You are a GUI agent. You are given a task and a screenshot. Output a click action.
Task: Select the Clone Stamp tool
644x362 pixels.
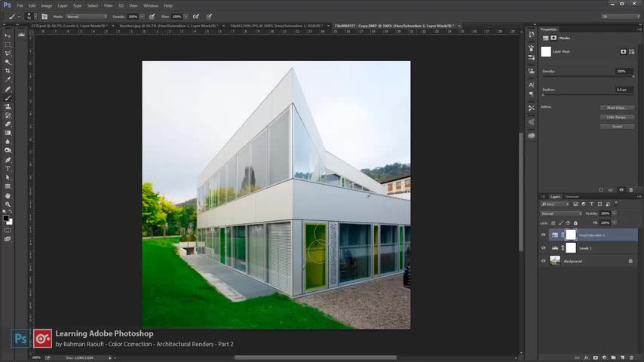point(8,106)
